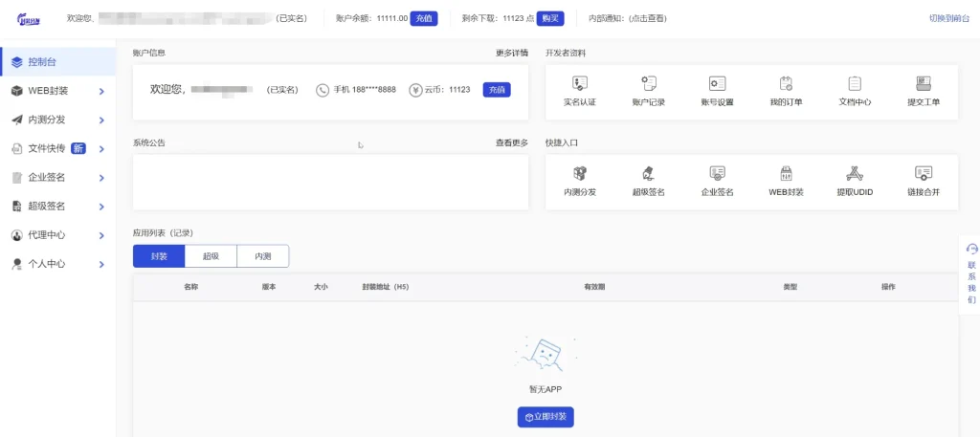Open 账户记录 in developer panel
This screenshot has height=437, width=980.
[648, 84]
